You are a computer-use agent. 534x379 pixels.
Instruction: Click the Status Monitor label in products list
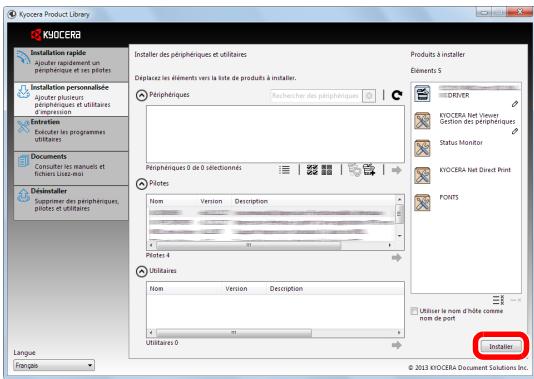461,143
